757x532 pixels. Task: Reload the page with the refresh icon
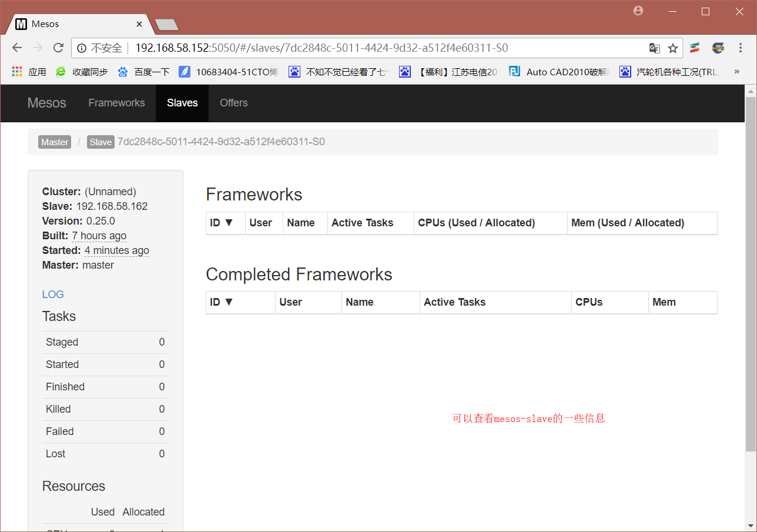pos(58,48)
